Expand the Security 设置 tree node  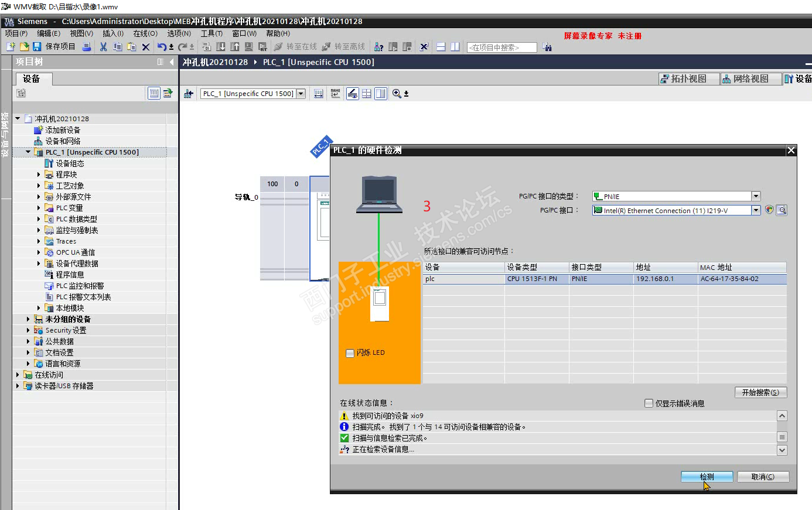click(28, 330)
